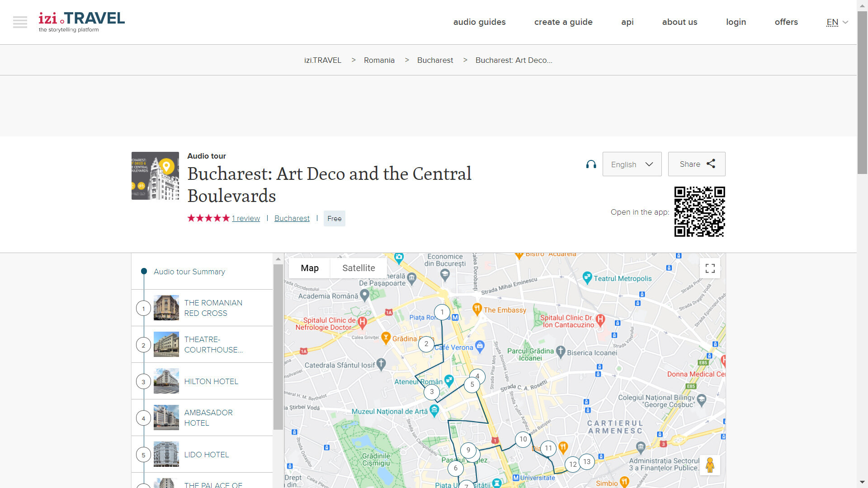The image size is (868, 488).
Task: Click The Embassy restaurant map pin
Action: pos(477,309)
